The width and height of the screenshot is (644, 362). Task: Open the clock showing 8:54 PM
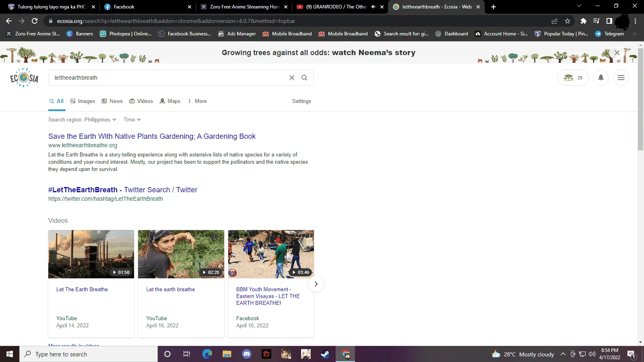point(609,354)
